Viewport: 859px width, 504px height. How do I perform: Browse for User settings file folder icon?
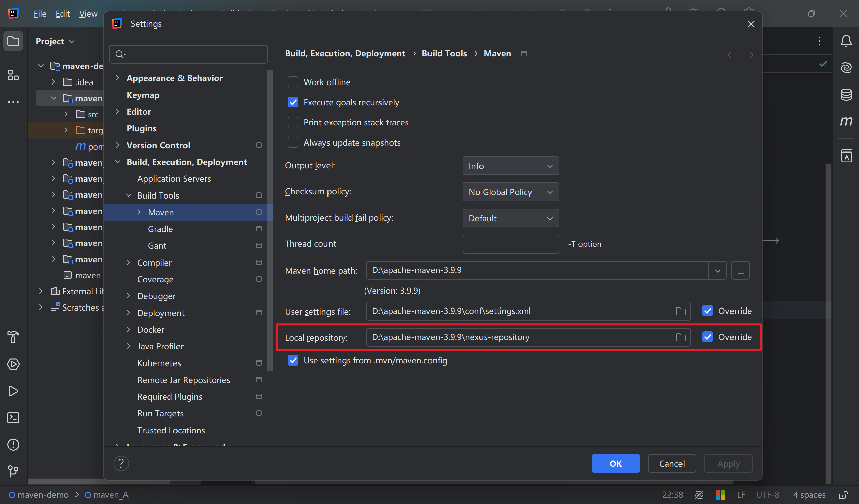pyautogui.click(x=680, y=311)
